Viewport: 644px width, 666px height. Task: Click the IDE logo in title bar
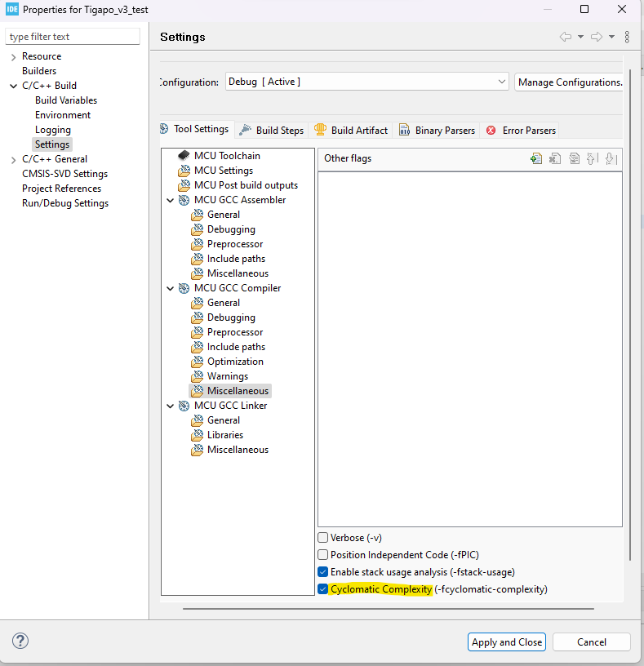[x=12, y=9]
